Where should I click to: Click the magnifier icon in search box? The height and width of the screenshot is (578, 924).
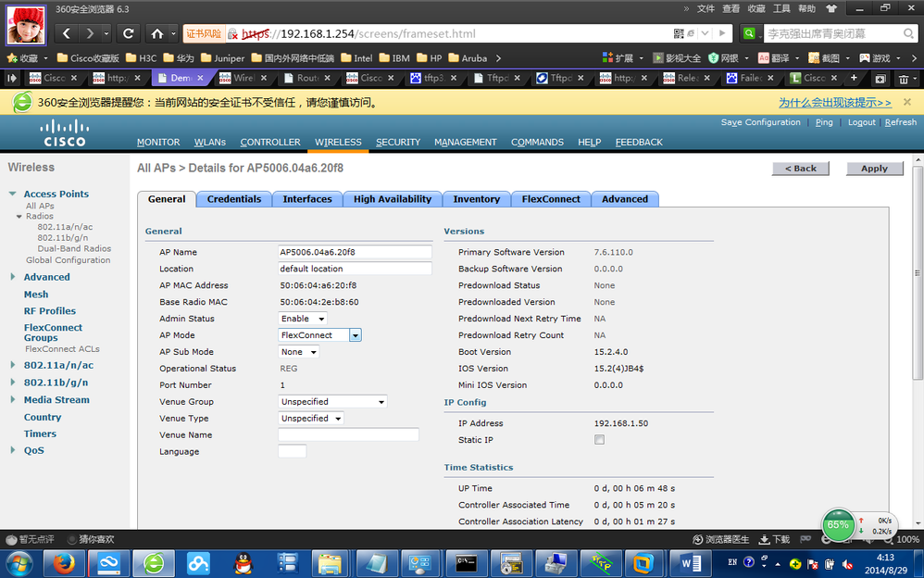click(x=908, y=33)
